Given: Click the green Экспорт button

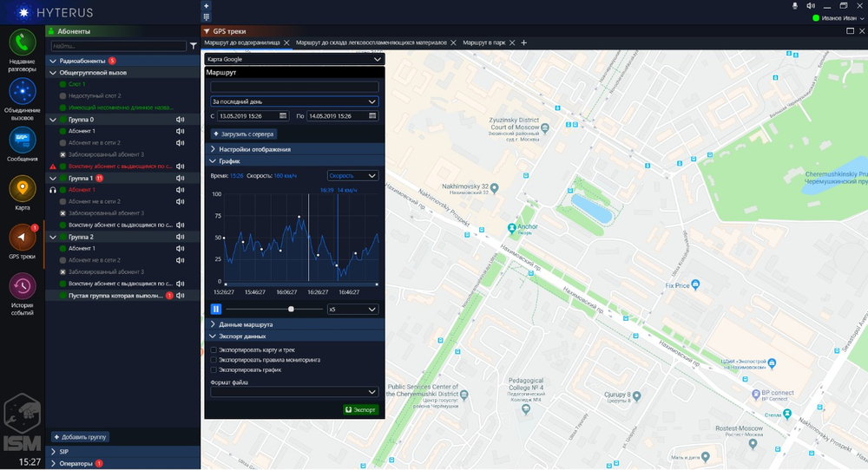Looking at the screenshot, I should click(x=360, y=409).
